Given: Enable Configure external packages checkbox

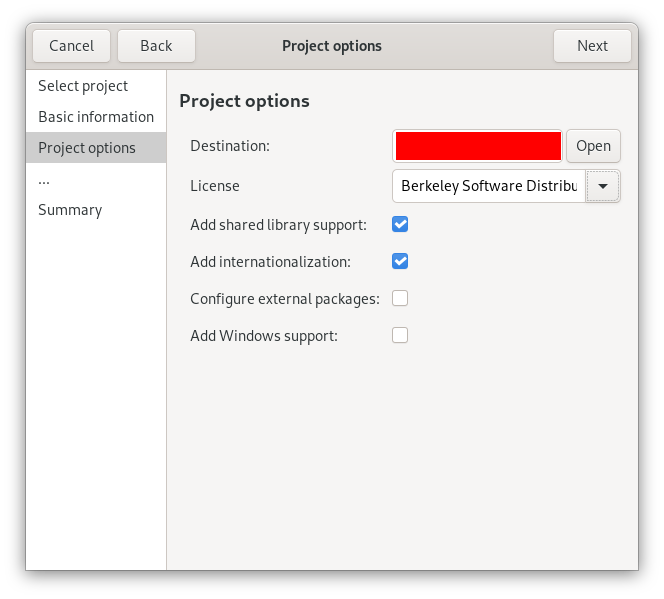Looking at the screenshot, I should 400,298.
